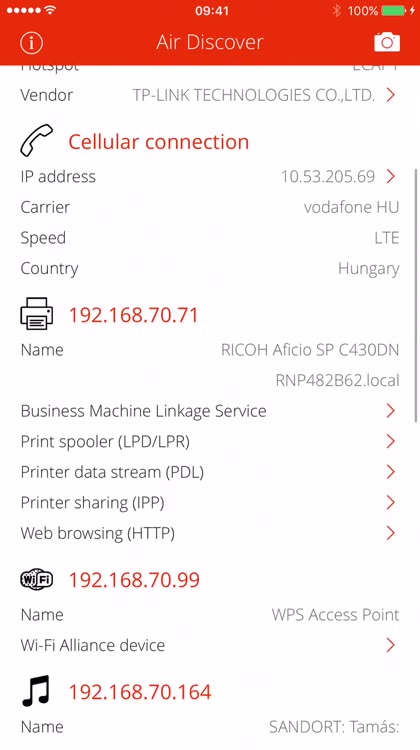Tap the printer device icon
Image resolution: width=420 pixels, height=750 pixels.
tap(37, 314)
